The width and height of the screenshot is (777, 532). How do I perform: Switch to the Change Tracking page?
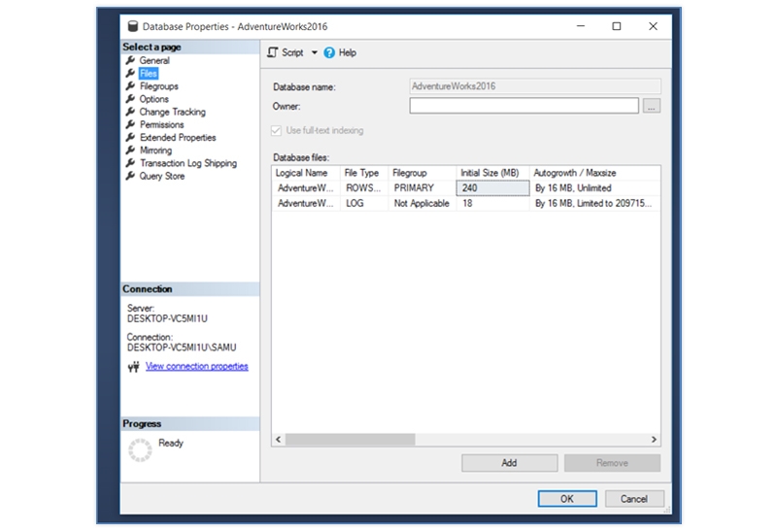pyautogui.click(x=172, y=112)
